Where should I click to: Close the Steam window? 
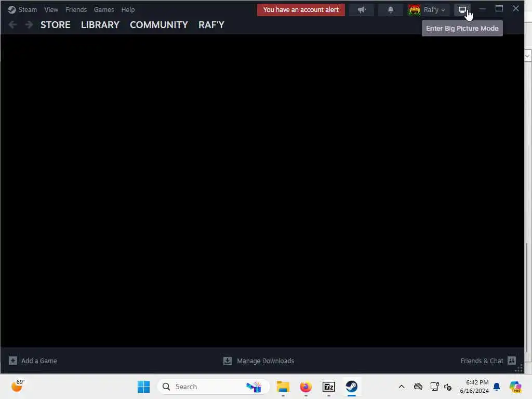coord(516,9)
